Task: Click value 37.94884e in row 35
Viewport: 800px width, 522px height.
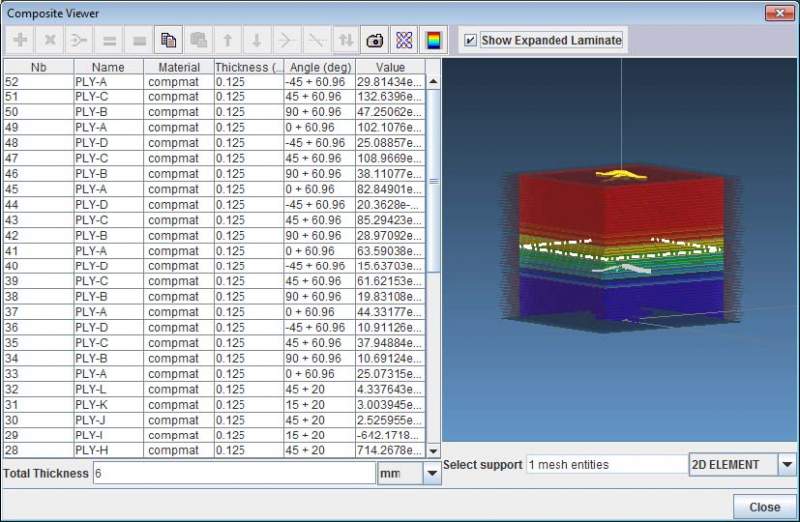Action: point(389,343)
